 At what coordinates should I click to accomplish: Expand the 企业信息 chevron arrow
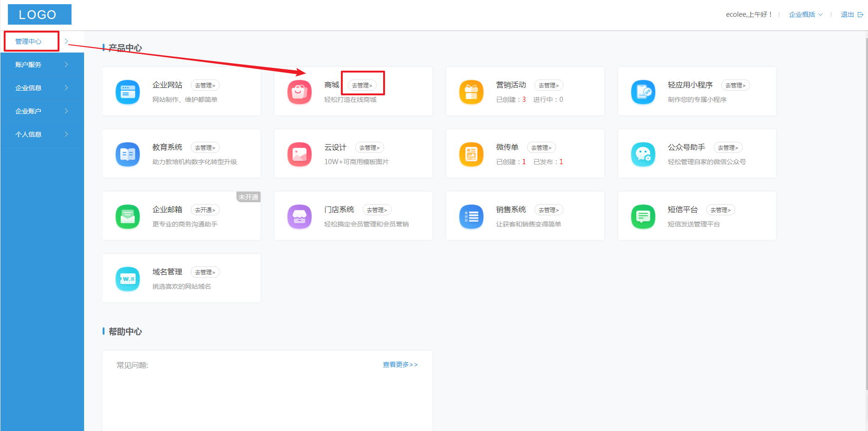click(66, 88)
